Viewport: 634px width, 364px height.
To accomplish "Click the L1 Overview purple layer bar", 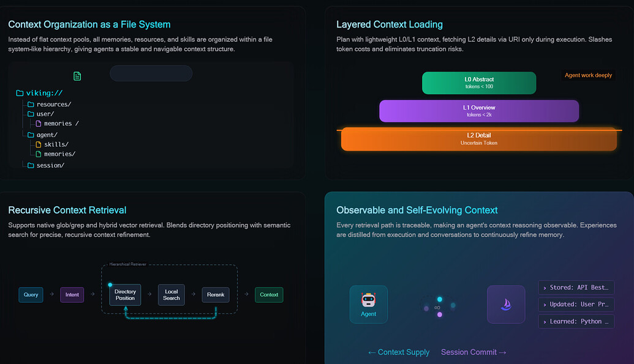I will [479, 111].
